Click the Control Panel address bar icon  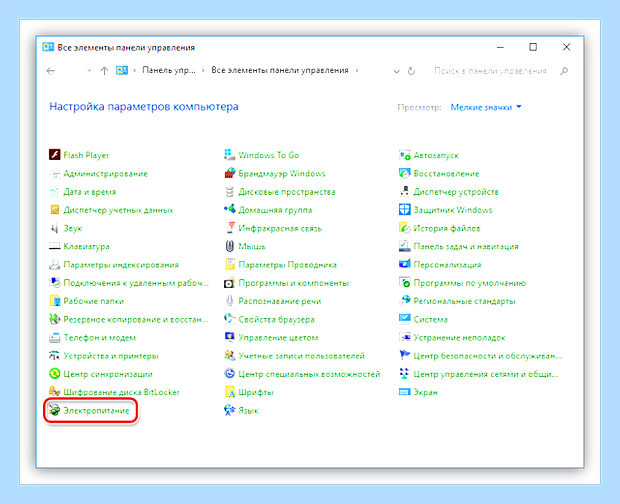[x=121, y=70]
